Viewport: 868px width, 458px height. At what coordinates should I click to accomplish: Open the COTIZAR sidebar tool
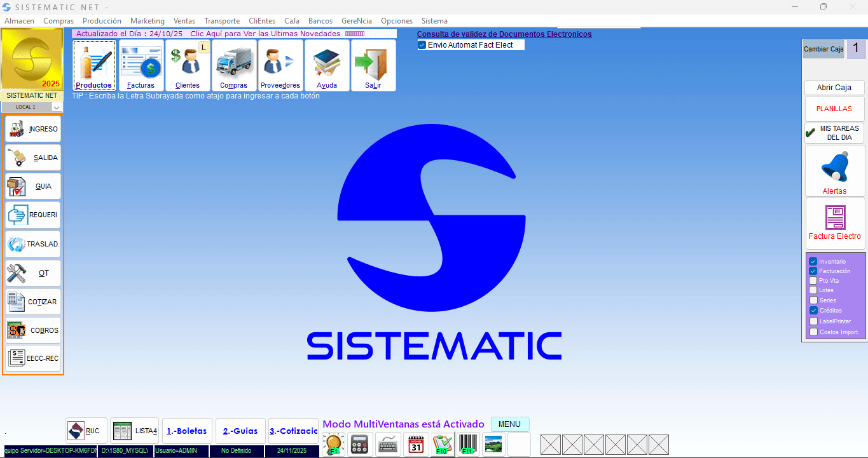point(32,301)
